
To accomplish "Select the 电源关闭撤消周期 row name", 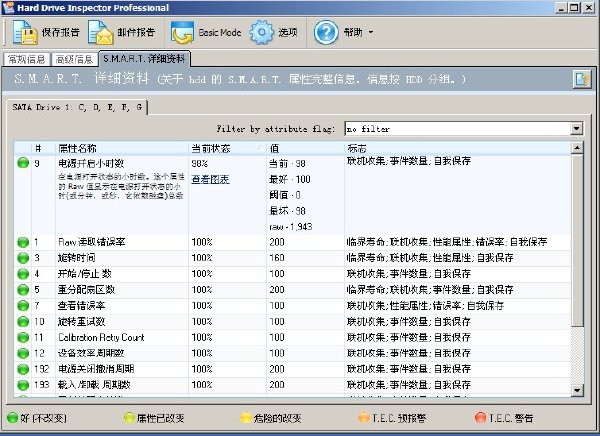I will [96, 369].
